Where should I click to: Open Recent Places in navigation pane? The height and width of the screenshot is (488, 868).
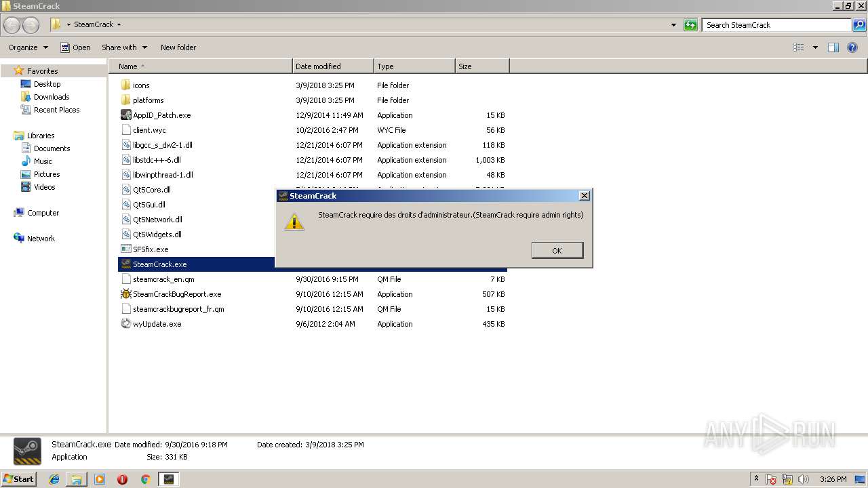(x=56, y=110)
